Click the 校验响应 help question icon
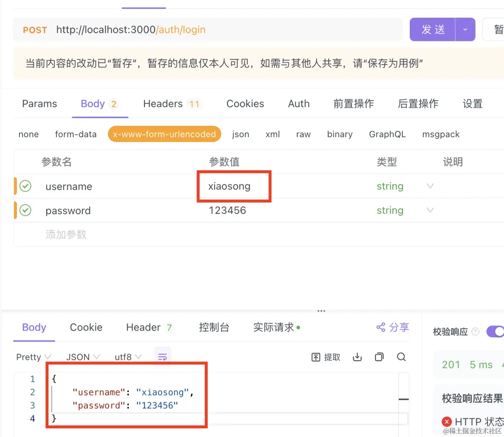 475,331
